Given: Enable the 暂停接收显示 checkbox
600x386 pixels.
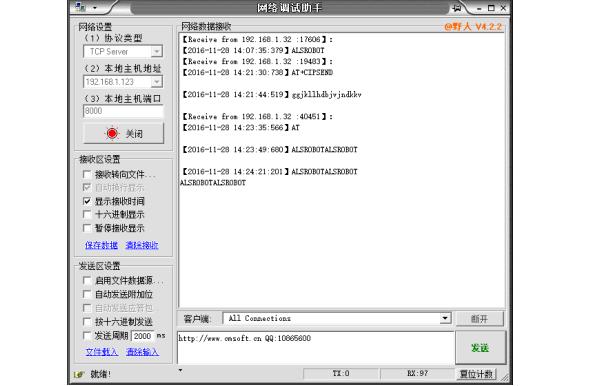Looking at the screenshot, I should coord(87,228).
